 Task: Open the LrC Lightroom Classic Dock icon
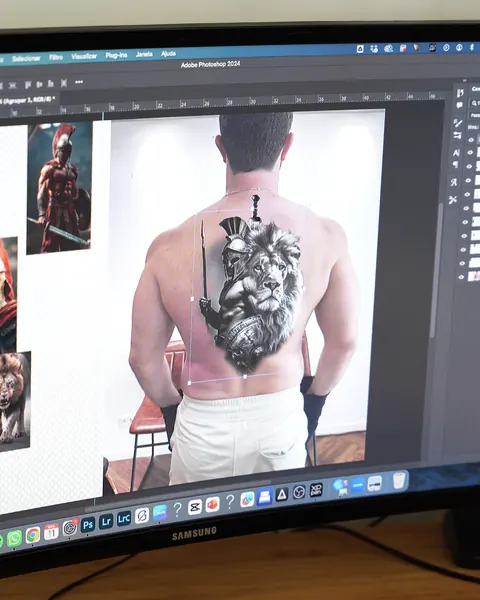(124, 518)
